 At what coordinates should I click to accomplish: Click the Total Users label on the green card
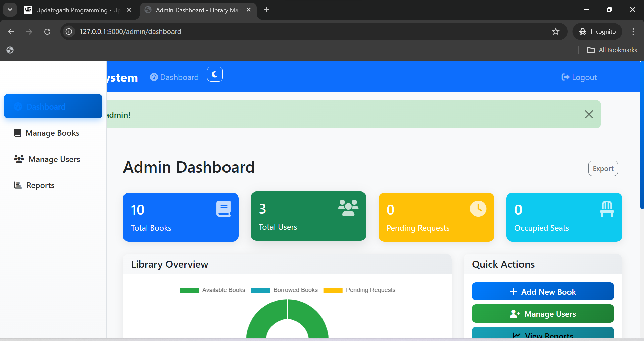click(x=278, y=227)
